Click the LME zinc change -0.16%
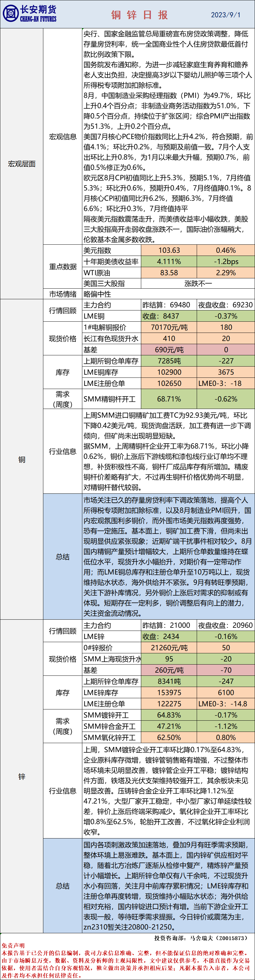The image size is (255, 980). [x=226, y=637]
